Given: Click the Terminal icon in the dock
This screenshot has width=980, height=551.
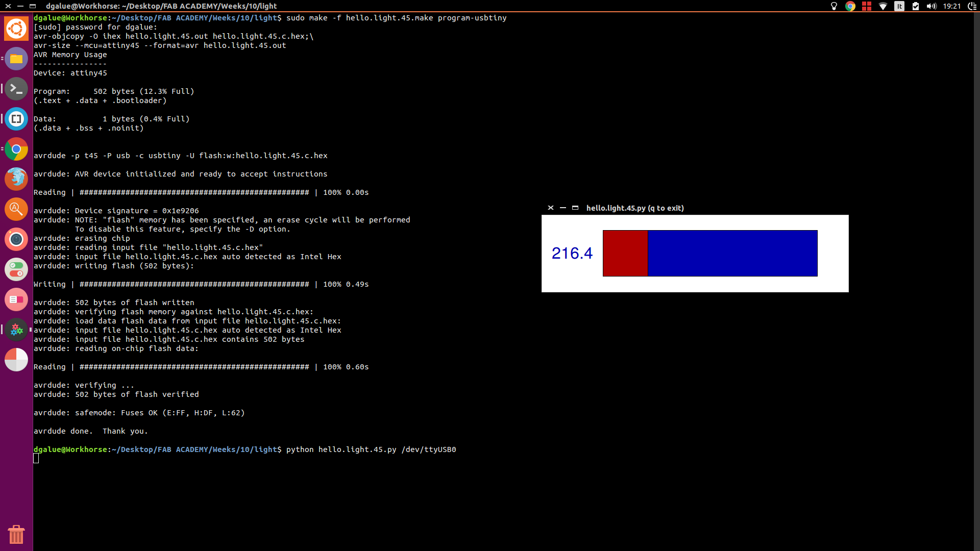Looking at the screenshot, I should [16, 89].
